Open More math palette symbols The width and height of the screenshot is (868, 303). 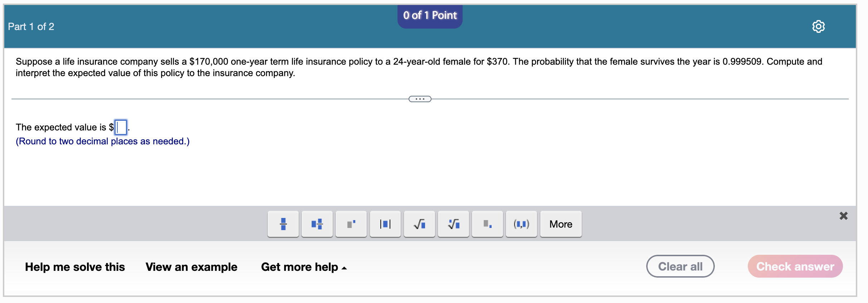pos(560,224)
